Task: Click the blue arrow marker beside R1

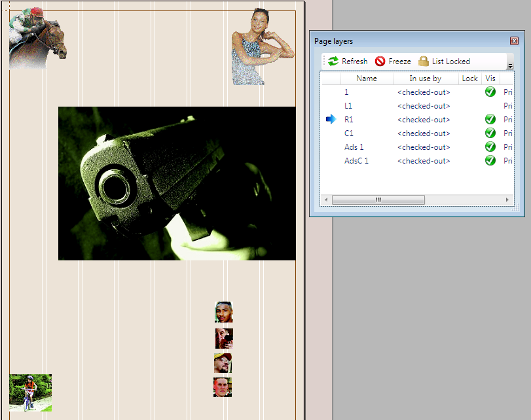Action: 331,119
